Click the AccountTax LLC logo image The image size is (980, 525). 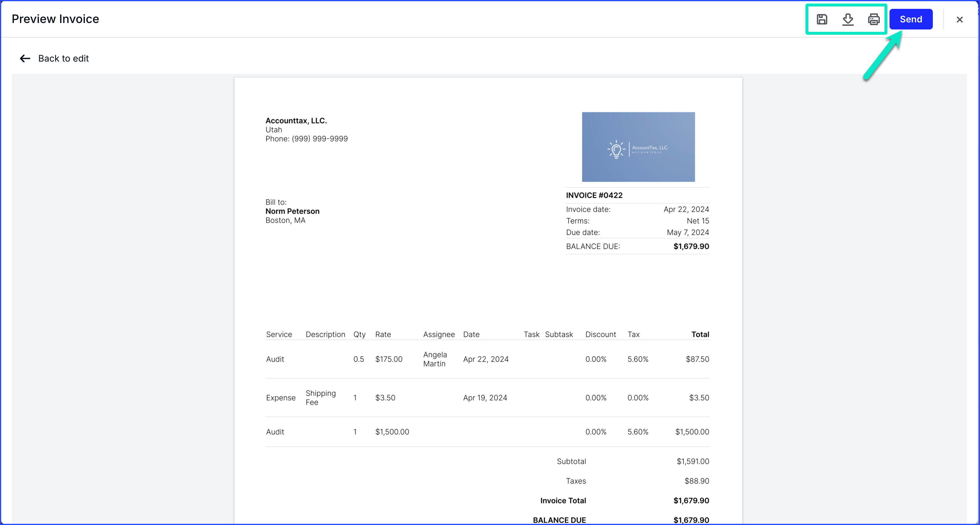(x=638, y=147)
